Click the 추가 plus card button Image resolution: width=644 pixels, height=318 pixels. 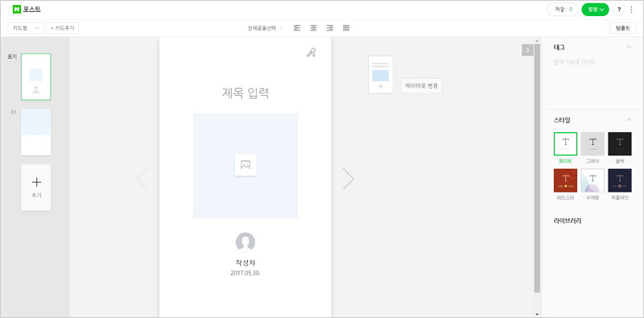click(35, 188)
